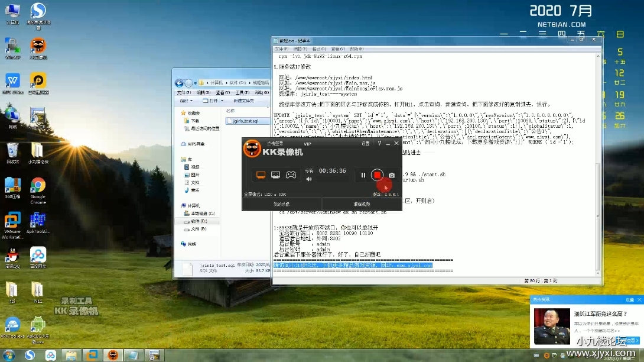Viewport: 644px width, 362px height.
Task: Stop recording with the red square button
Action: [377, 175]
